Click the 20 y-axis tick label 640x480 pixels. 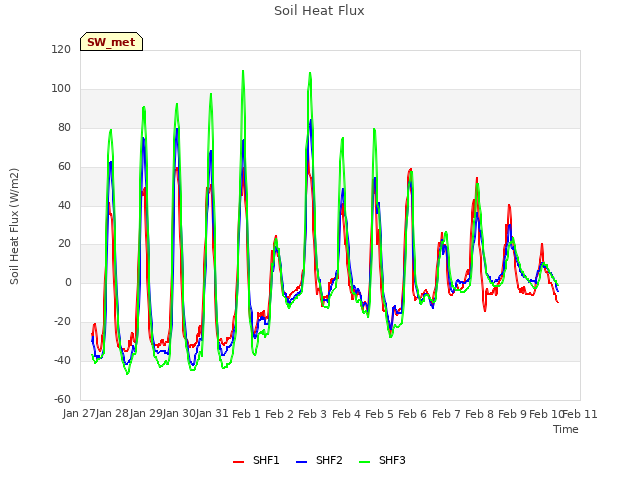[64, 244]
